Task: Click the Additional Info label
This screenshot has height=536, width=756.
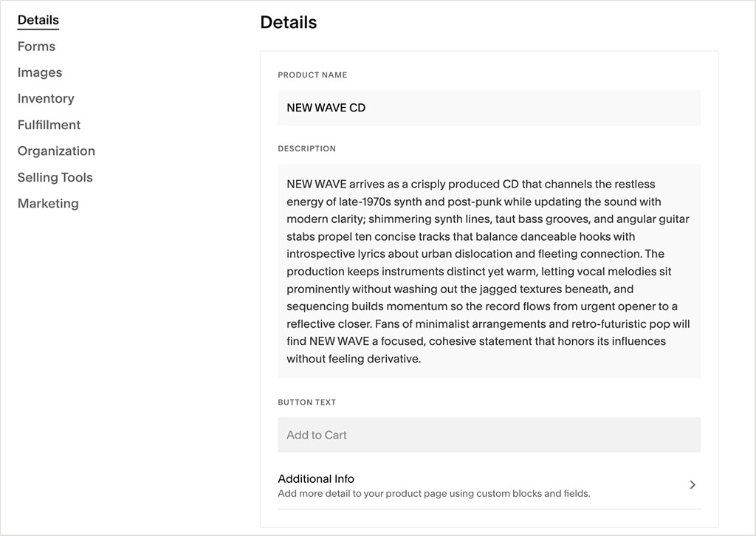Action: (x=316, y=478)
